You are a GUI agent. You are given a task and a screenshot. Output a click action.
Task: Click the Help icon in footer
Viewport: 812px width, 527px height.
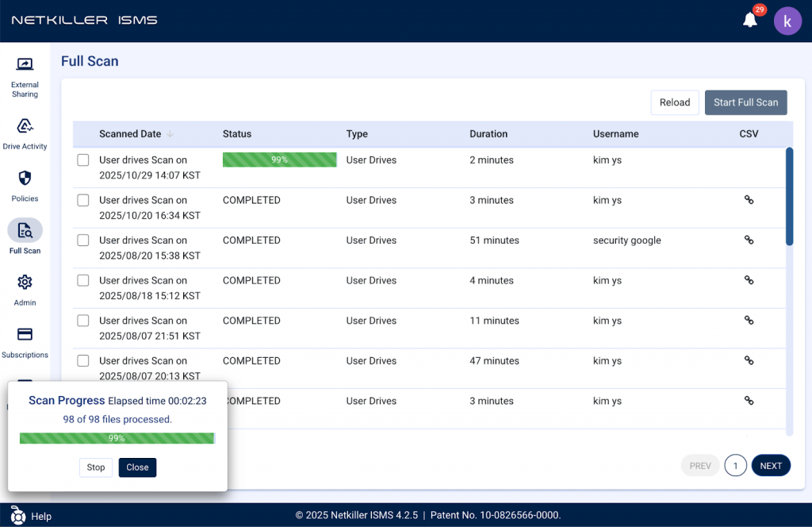pyautogui.click(x=18, y=516)
